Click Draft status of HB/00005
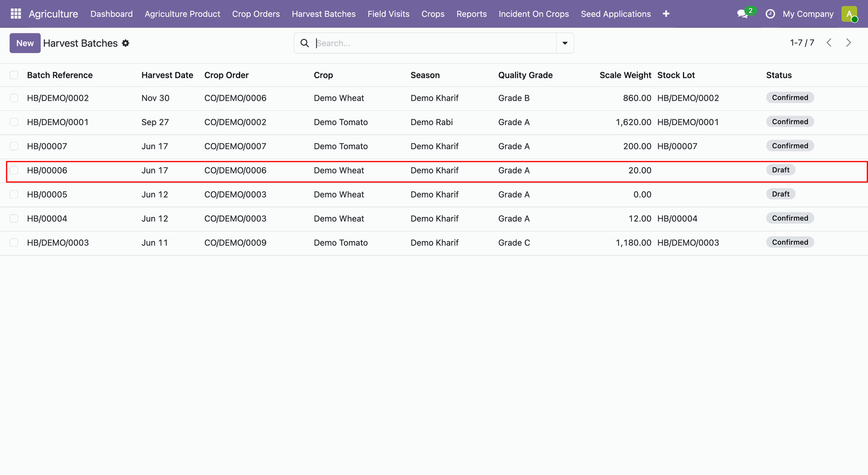 781,194
